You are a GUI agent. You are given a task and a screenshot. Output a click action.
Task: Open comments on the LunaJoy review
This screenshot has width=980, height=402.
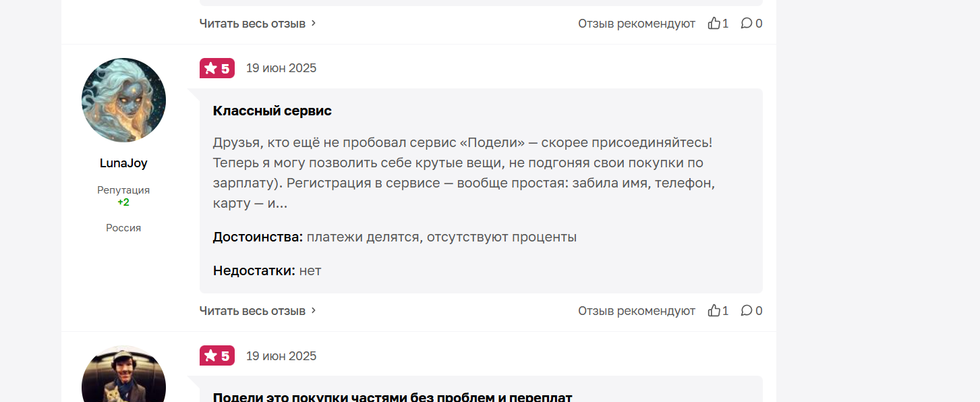[x=751, y=311]
